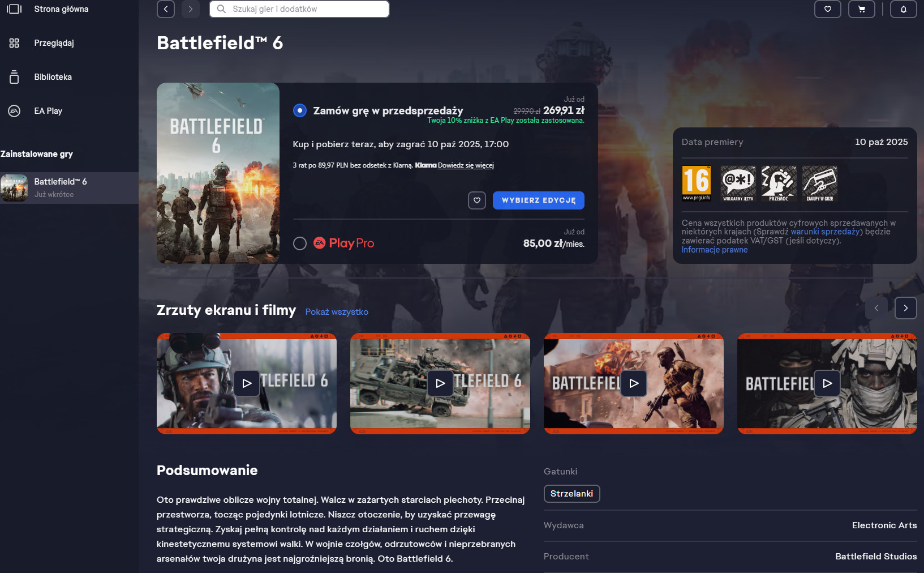Click the Battlefield 6 thumbnail in sidebar
Viewport: 924px width, 573px height.
(14, 188)
